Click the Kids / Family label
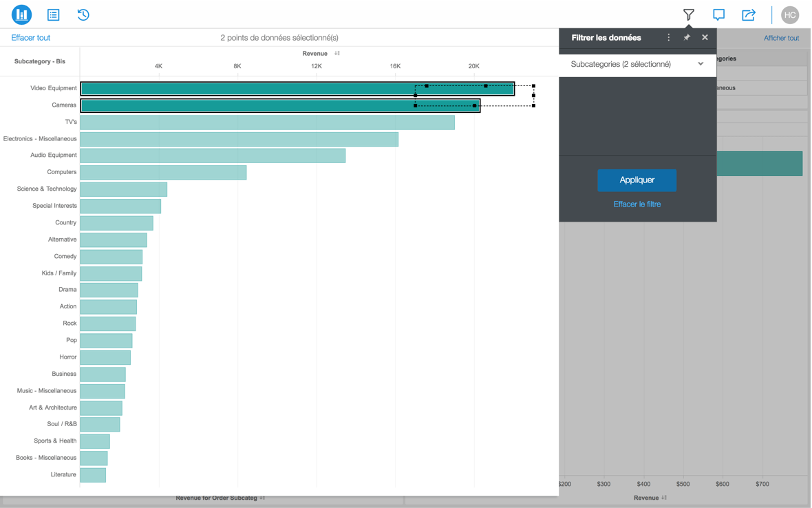 (x=59, y=273)
